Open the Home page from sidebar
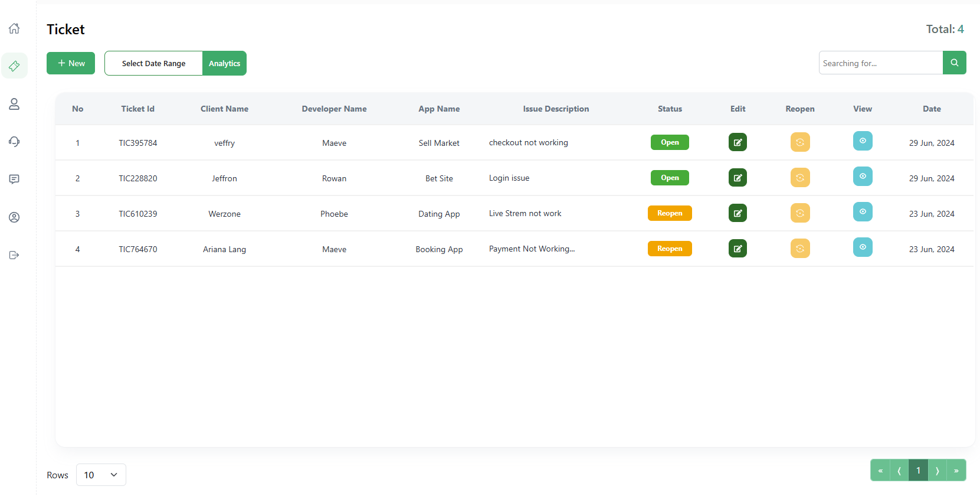The image size is (980, 496). (14, 28)
